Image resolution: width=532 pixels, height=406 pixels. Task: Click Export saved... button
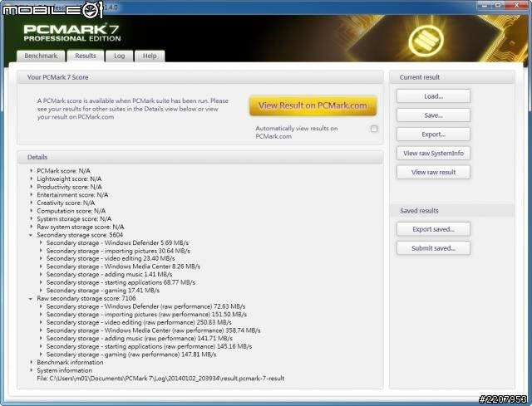433,229
